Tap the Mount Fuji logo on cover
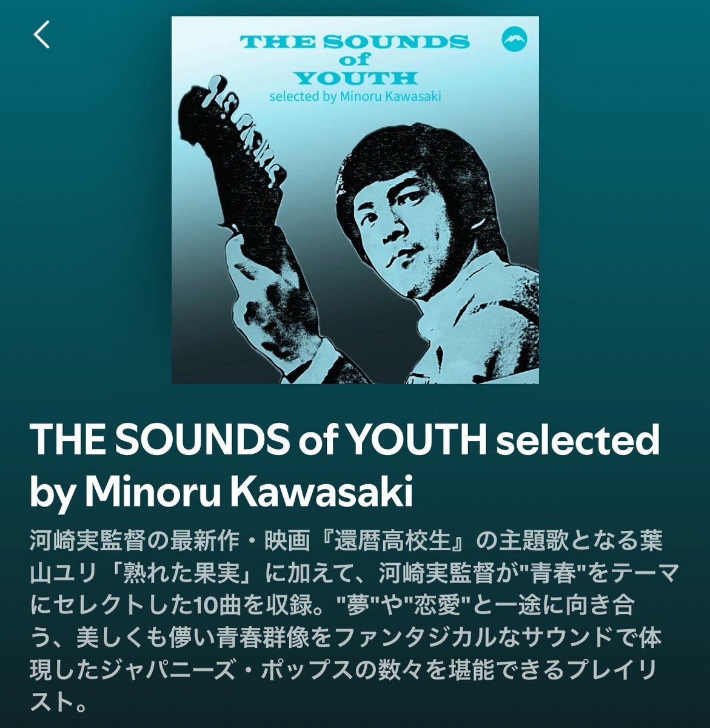 (515, 41)
